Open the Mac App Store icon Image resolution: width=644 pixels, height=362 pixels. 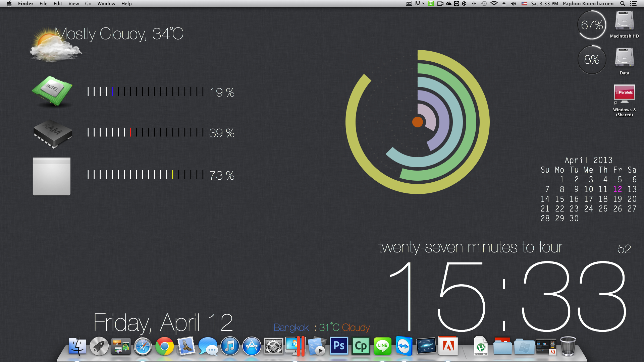coord(252,346)
